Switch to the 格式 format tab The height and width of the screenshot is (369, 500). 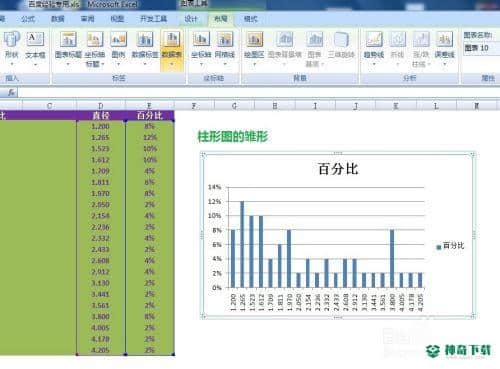[250, 19]
